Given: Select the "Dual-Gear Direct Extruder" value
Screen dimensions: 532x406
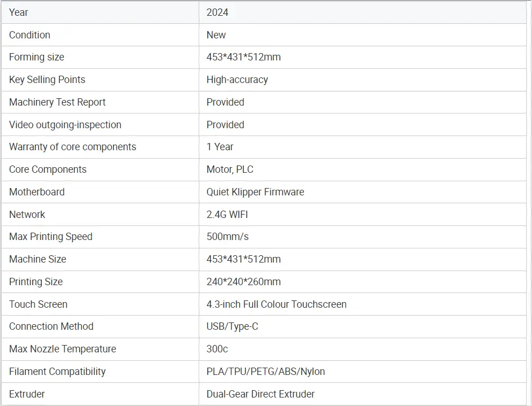Looking at the screenshot, I should 260,394.
